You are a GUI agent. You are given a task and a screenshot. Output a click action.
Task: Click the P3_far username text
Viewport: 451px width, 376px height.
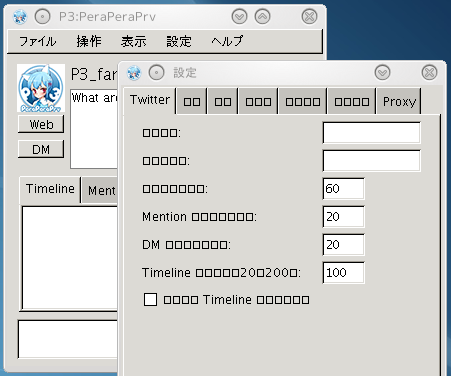[x=94, y=74]
